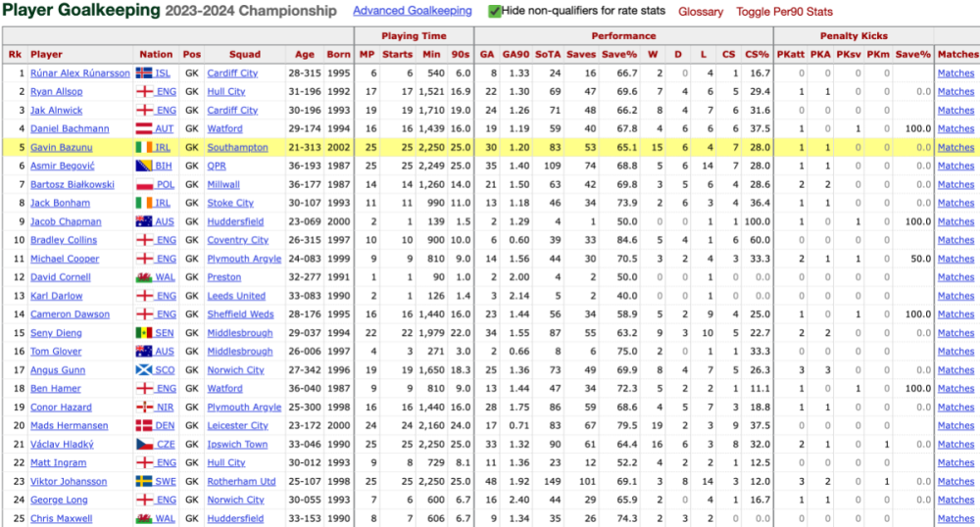
Task: Toggle Per90 Stats view
Action: (784, 12)
